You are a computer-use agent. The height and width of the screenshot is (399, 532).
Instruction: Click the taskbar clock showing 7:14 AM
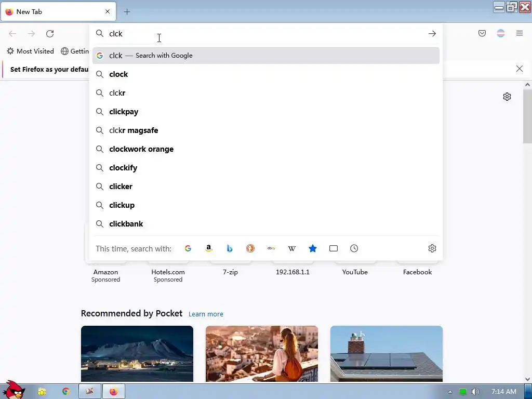(x=504, y=392)
